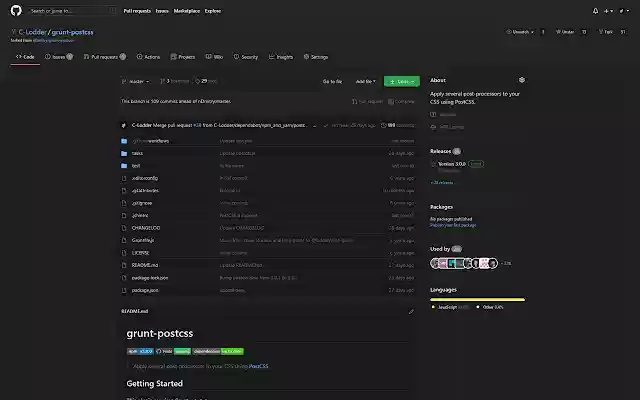The image size is (640, 400).
Task: Open the Pull request link beside Compare
Action: [367, 101]
